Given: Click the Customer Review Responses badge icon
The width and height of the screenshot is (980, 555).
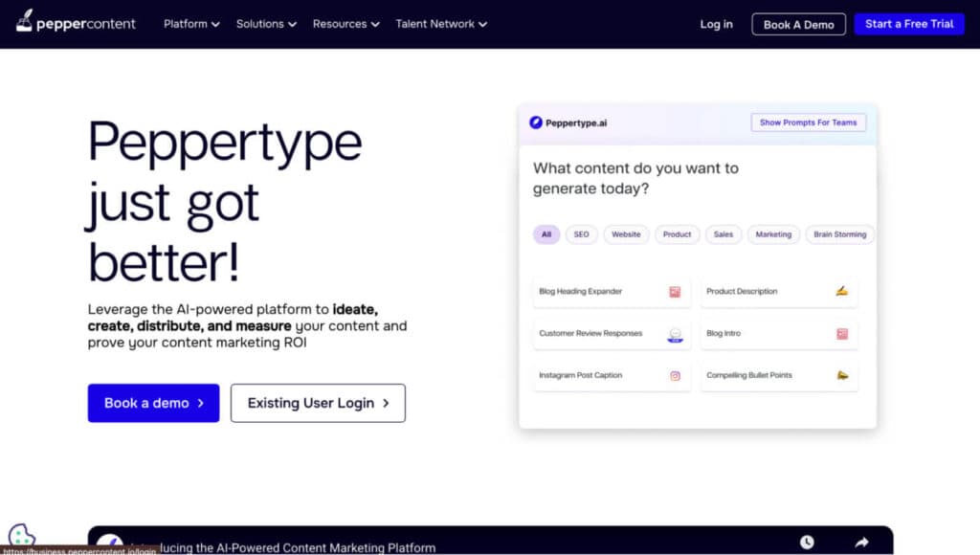Looking at the screenshot, I should click(676, 333).
